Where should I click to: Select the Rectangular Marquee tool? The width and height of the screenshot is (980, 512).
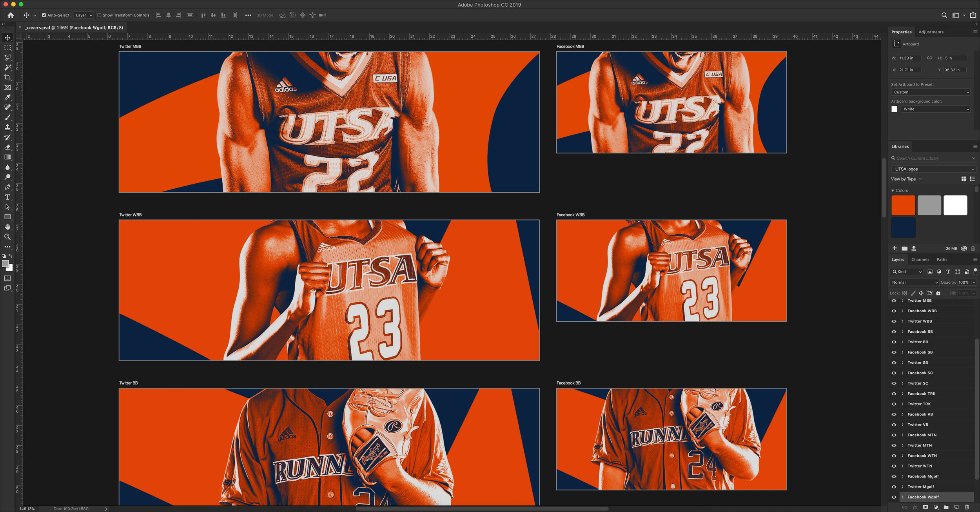(7, 47)
